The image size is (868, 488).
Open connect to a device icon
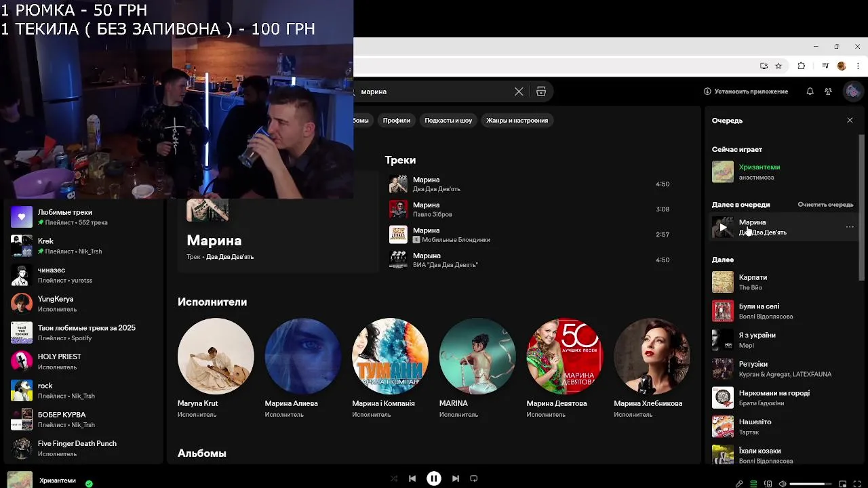pos(768,484)
